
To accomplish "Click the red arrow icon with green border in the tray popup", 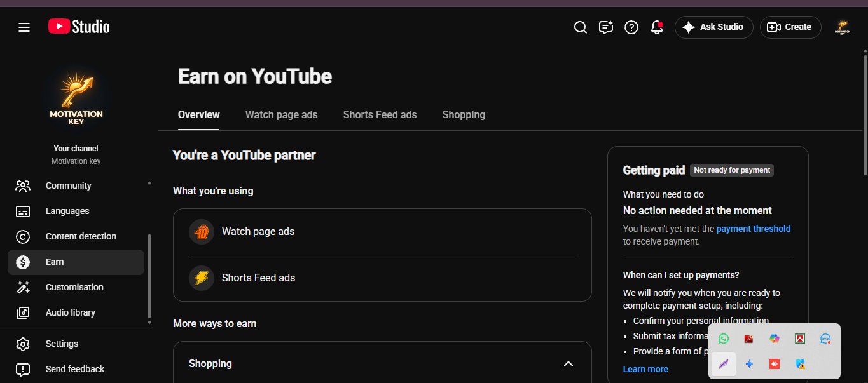I will pyautogui.click(x=800, y=339).
